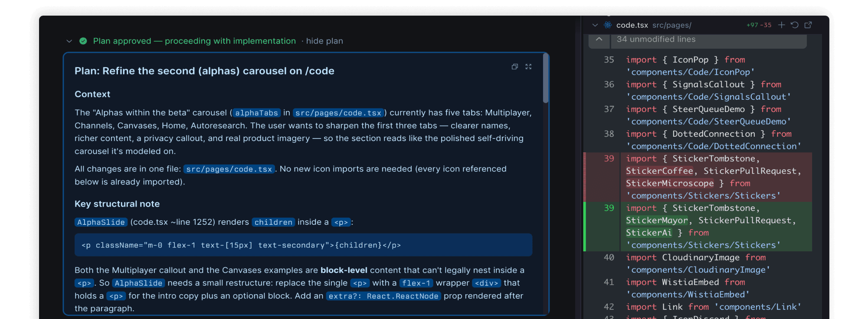Click the React file type icon

[608, 25]
